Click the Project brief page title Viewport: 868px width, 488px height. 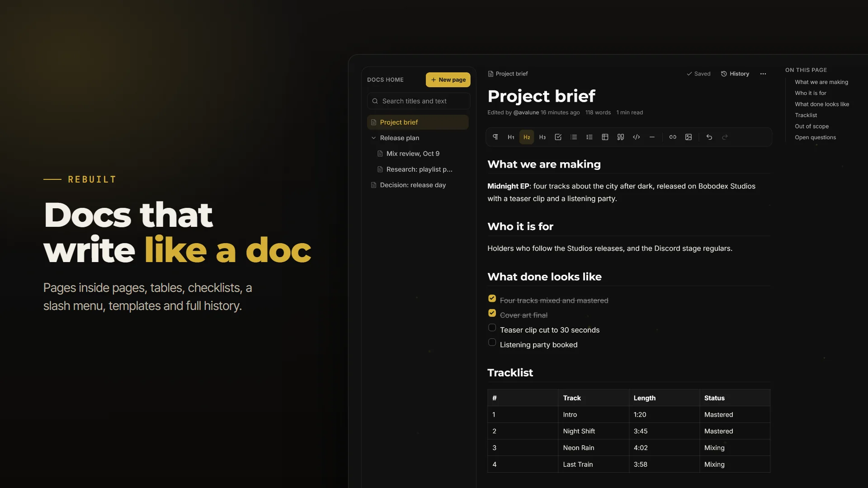[x=542, y=96]
